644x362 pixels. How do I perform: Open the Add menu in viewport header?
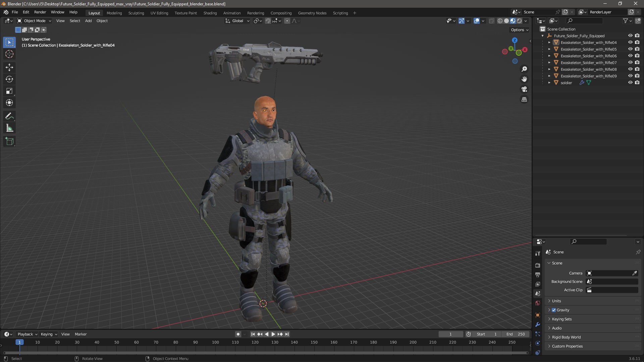(88, 21)
